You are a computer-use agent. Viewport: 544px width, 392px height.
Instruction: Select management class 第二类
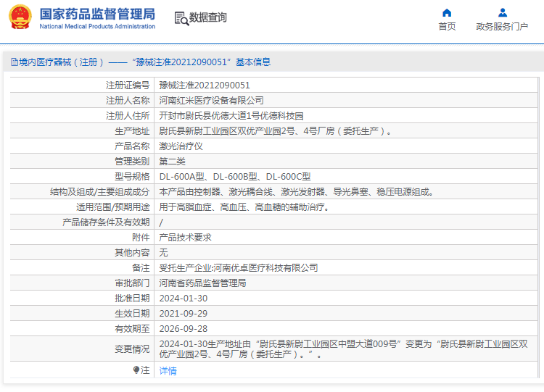pyautogui.click(x=172, y=162)
